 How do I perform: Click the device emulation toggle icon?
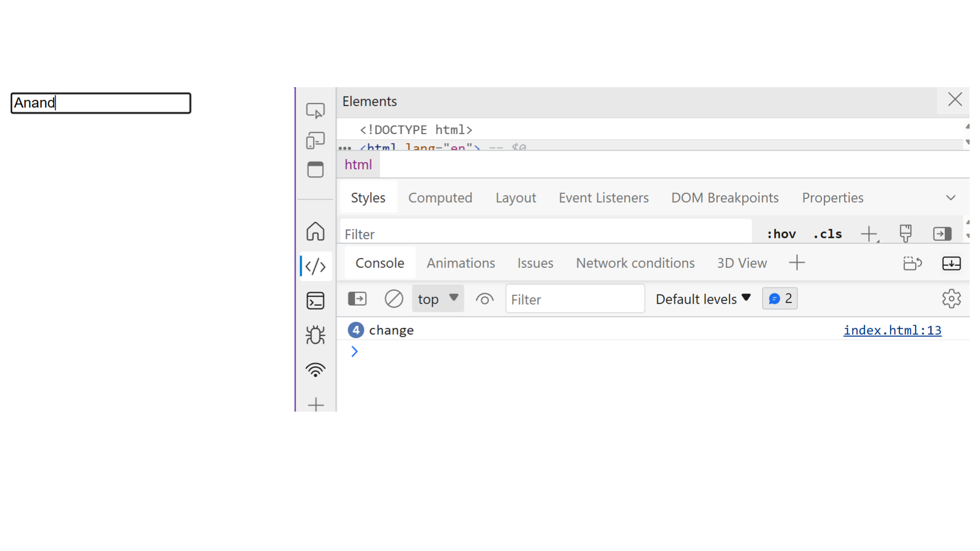point(315,141)
